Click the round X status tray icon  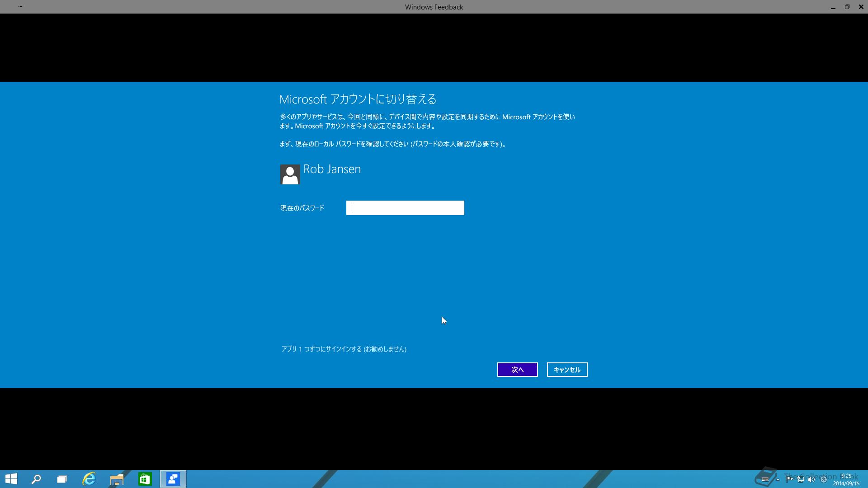tap(824, 479)
